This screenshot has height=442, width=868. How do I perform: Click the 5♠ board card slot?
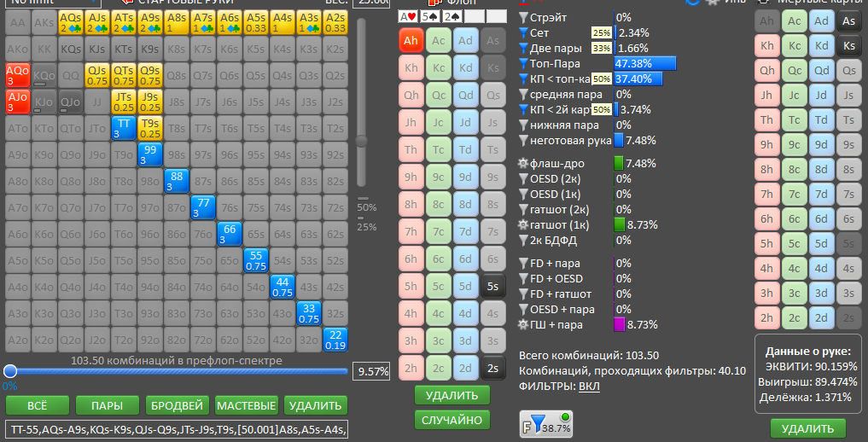point(430,16)
